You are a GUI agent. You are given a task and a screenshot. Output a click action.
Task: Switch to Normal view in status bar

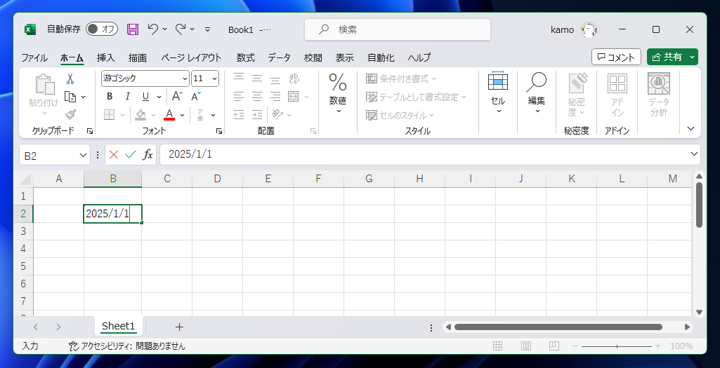click(x=497, y=346)
